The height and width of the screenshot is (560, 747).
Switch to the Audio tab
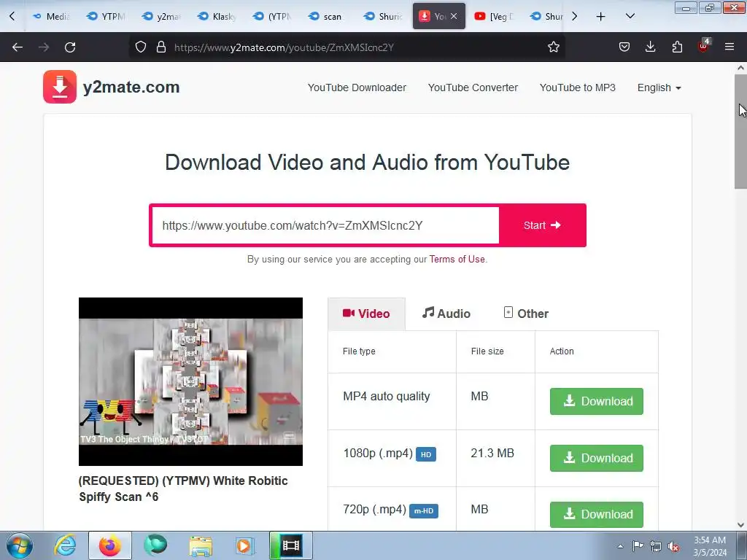[x=446, y=314]
